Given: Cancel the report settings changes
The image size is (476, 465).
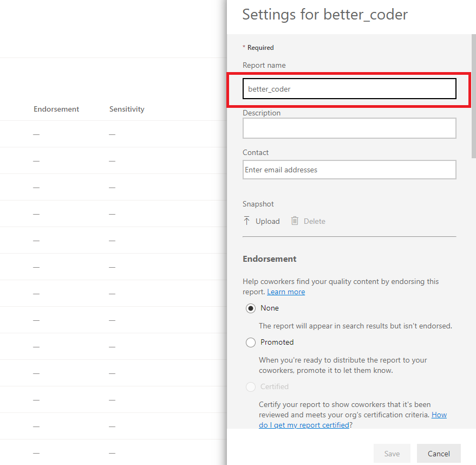Looking at the screenshot, I should (x=439, y=454).
